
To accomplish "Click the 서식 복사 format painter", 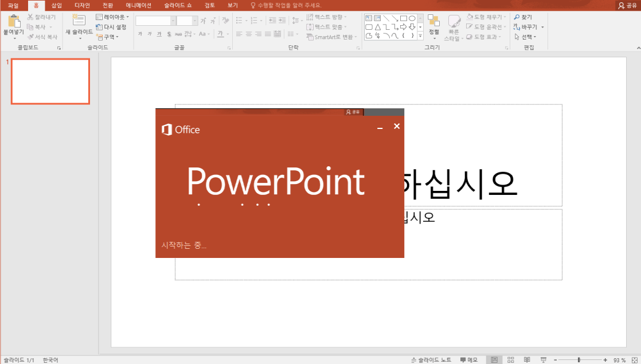I will (42, 37).
